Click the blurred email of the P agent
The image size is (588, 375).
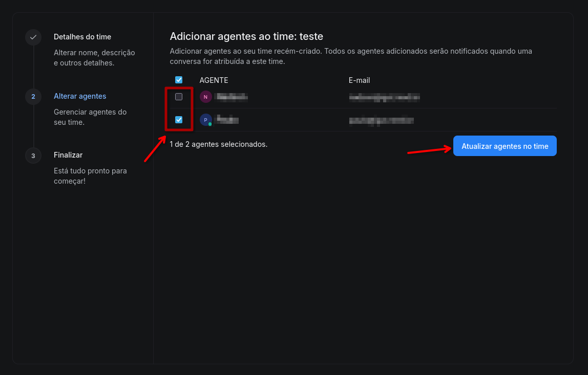click(382, 121)
